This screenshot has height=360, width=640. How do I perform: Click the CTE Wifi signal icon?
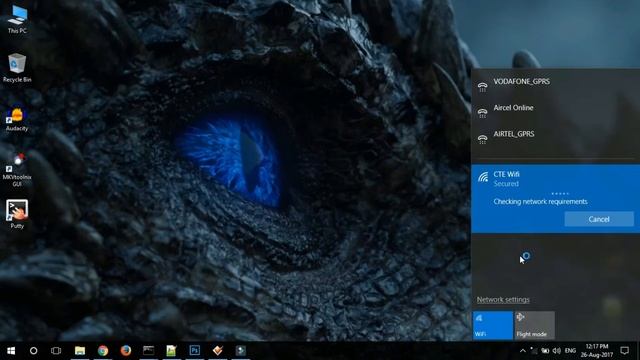point(483,177)
